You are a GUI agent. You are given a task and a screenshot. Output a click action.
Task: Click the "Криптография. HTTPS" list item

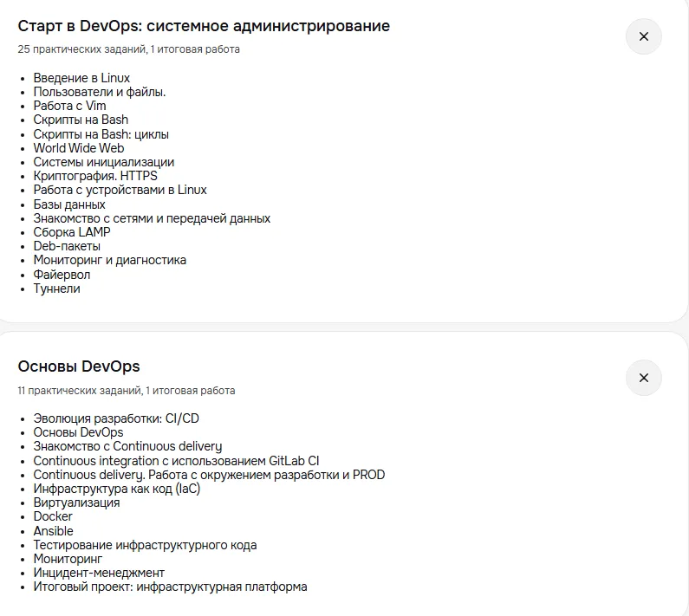95,176
